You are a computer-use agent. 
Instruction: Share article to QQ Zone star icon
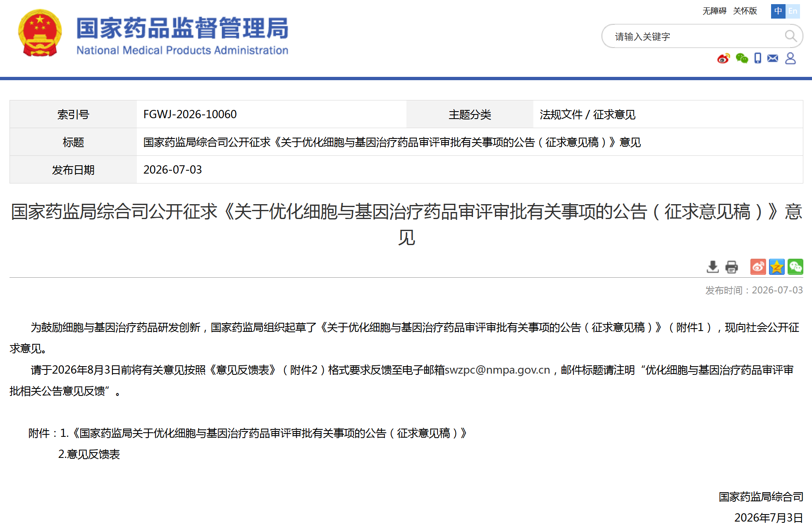point(777,267)
